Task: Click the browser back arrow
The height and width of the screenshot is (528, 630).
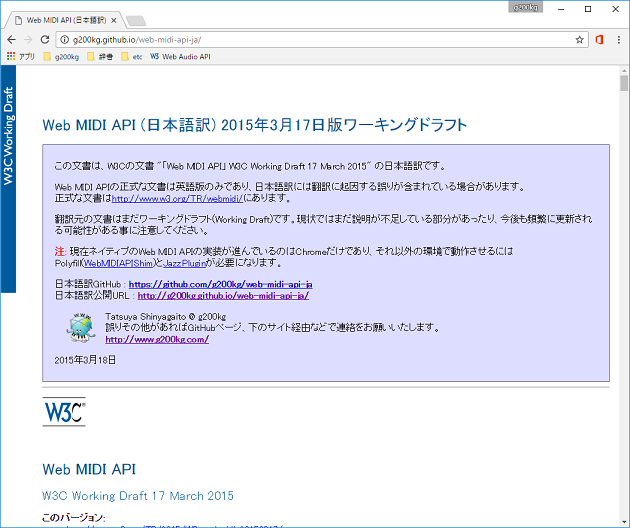Action: click(11, 39)
